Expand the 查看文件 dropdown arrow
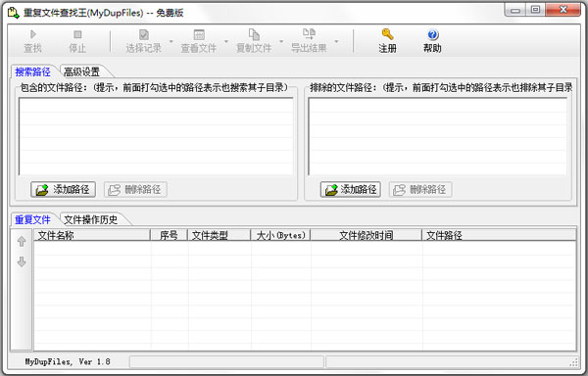Image resolution: width=588 pixels, height=376 pixels. point(226,41)
